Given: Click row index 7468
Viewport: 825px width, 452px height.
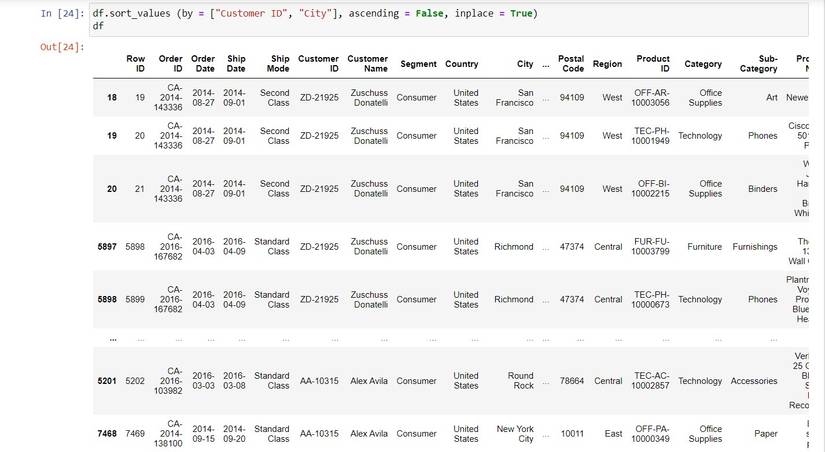Looking at the screenshot, I should (x=107, y=434).
